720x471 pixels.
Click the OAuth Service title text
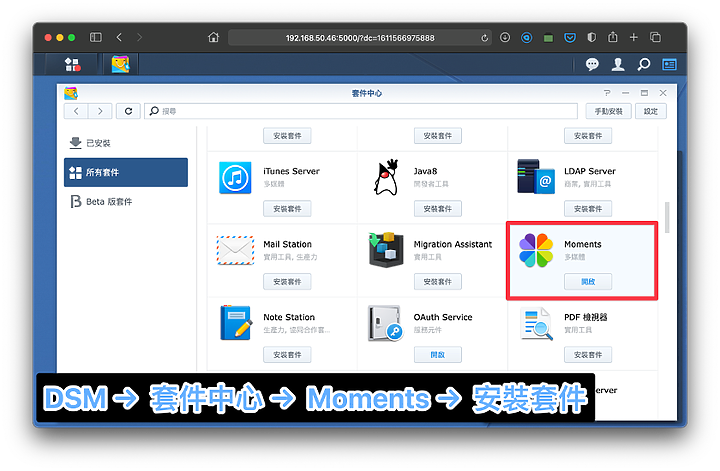pyautogui.click(x=443, y=317)
